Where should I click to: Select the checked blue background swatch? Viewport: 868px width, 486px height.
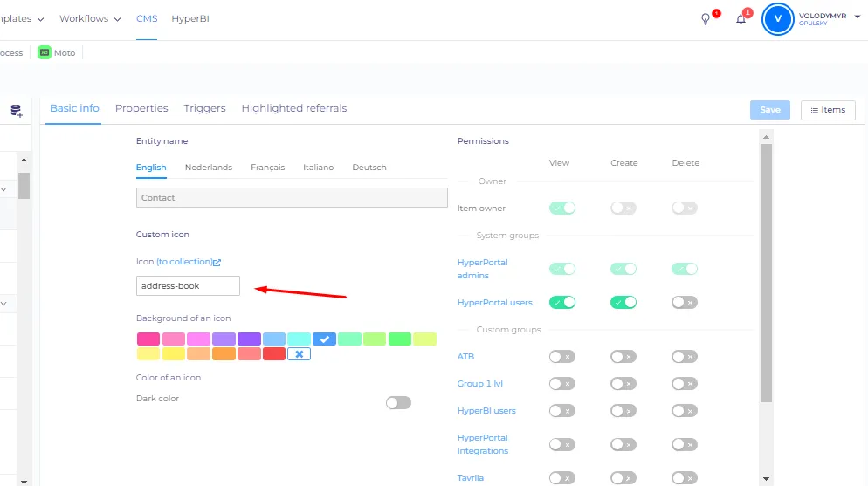click(324, 339)
